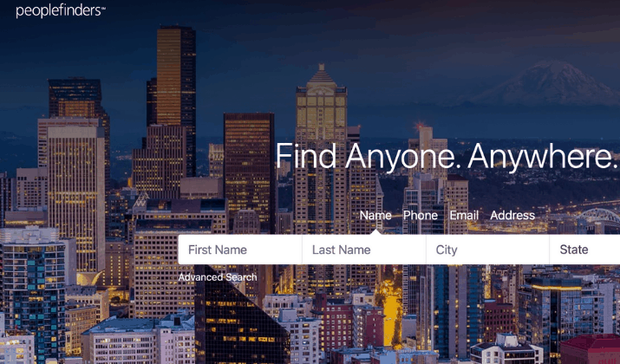620x364 pixels.
Task: Click the yellow-lit street between buildings
Action: point(391,312)
